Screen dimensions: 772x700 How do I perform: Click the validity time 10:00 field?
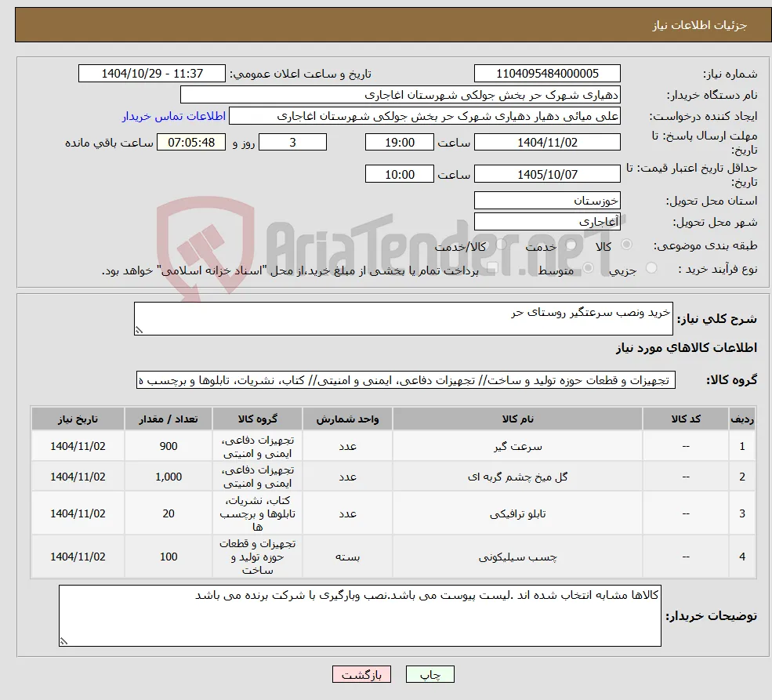(x=399, y=174)
